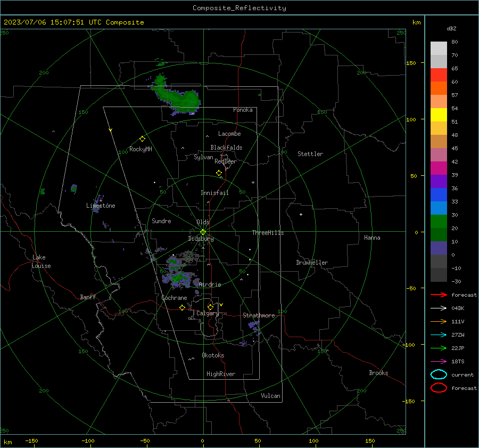Click the ThreeHills label
The image size is (479, 448).
pyautogui.click(x=268, y=233)
